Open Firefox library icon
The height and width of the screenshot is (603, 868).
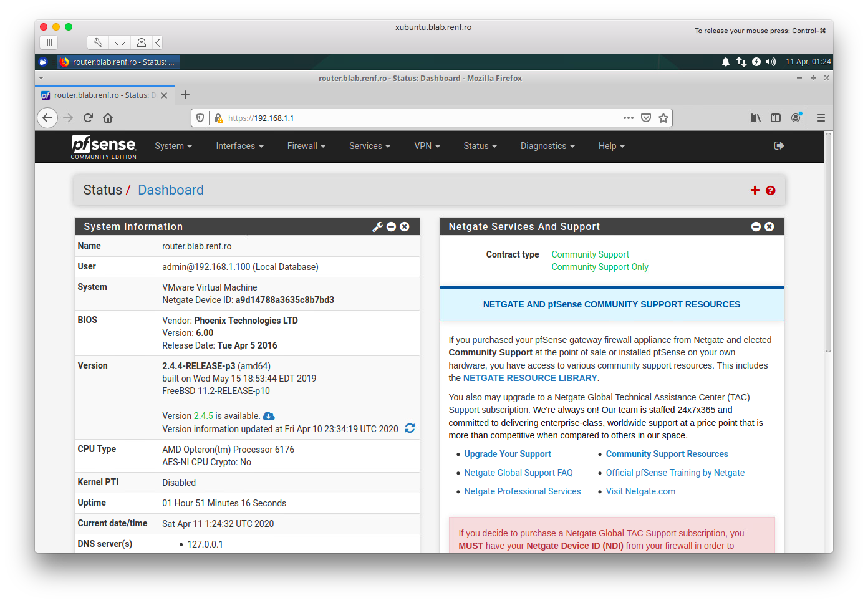pyautogui.click(x=756, y=118)
